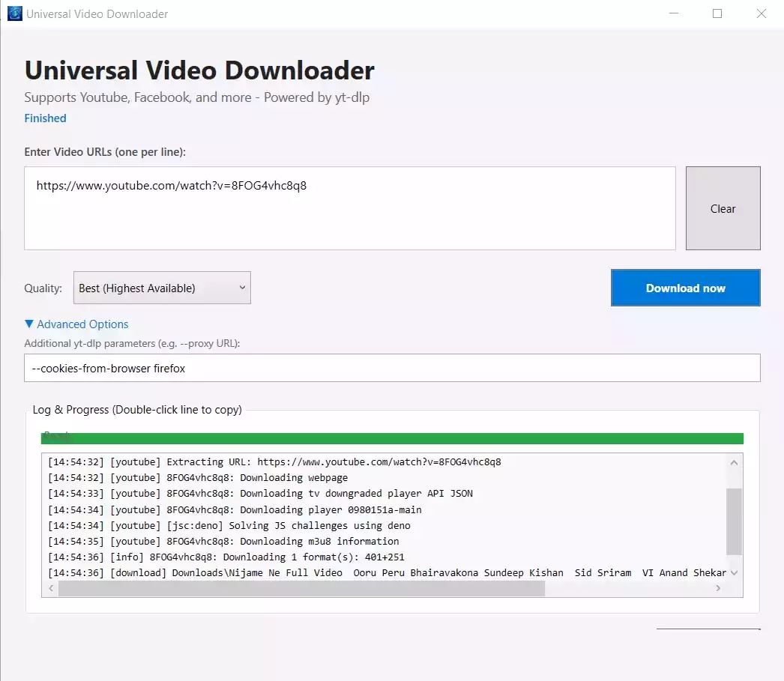The width and height of the screenshot is (784, 681).
Task: Minimize the Universal Video Downloader window
Action: pos(674,13)
